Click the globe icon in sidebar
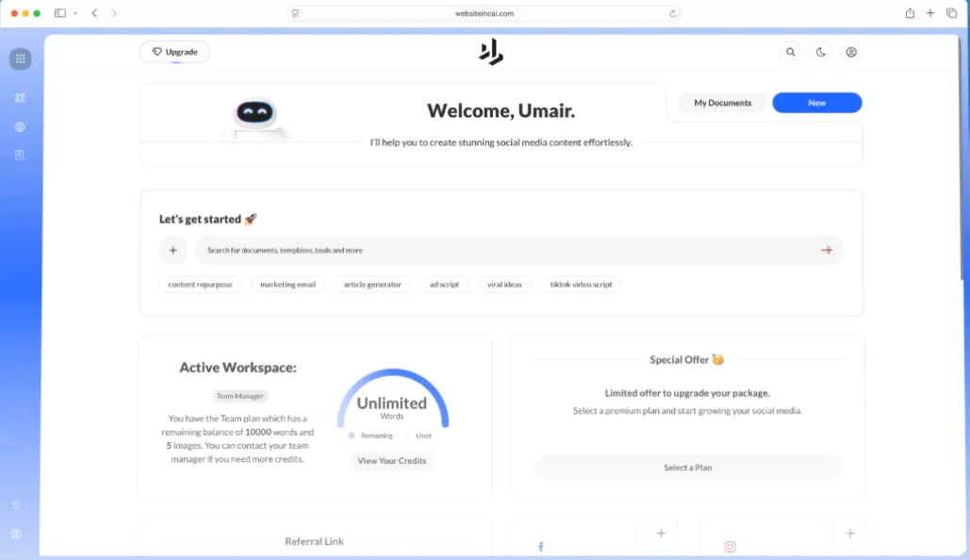This screenshot has width=970, height=560. [20, 126]
